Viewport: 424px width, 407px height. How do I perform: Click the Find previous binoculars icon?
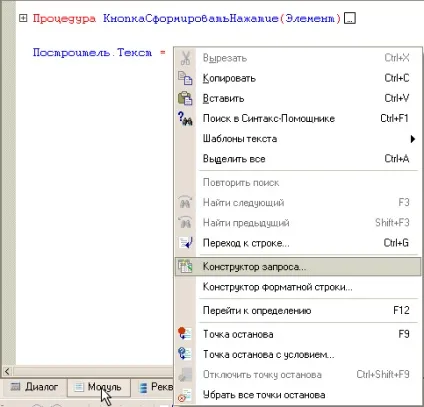[x=185, y=222]
